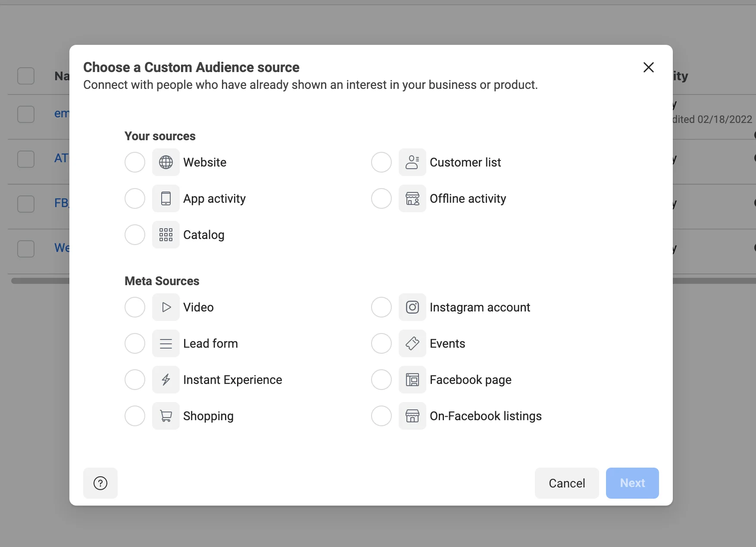Tick the checkbox for the 'We' audience row
This screenshot has width=756, height=547.
26,249
